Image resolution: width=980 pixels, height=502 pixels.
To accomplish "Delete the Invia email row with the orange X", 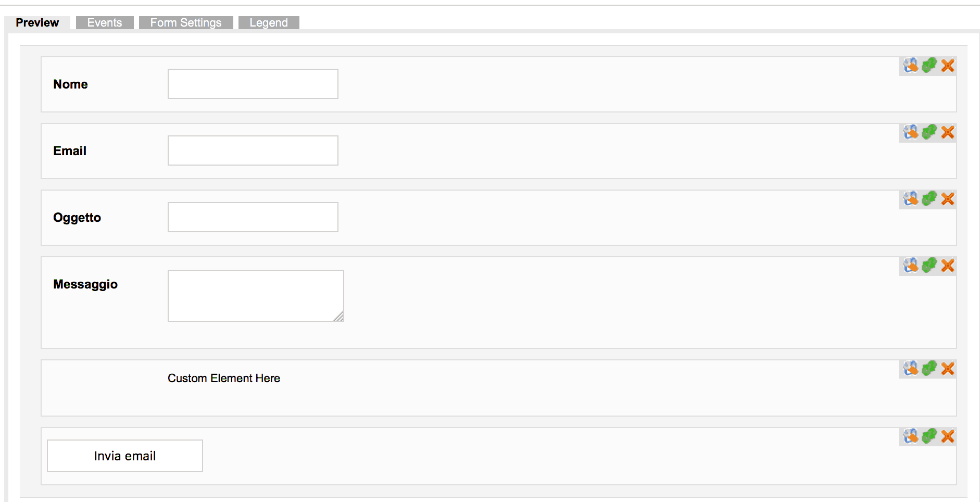I will [948, 436].
